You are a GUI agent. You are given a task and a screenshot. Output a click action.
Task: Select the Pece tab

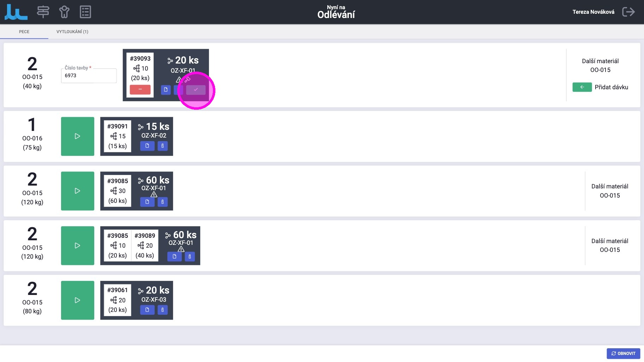(24, 32)
